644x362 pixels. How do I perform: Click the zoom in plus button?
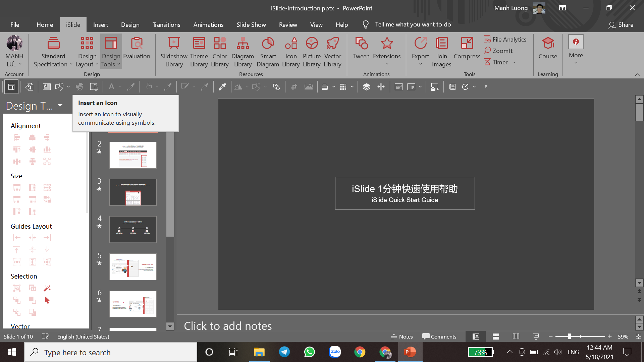click(x=609, y=337)
